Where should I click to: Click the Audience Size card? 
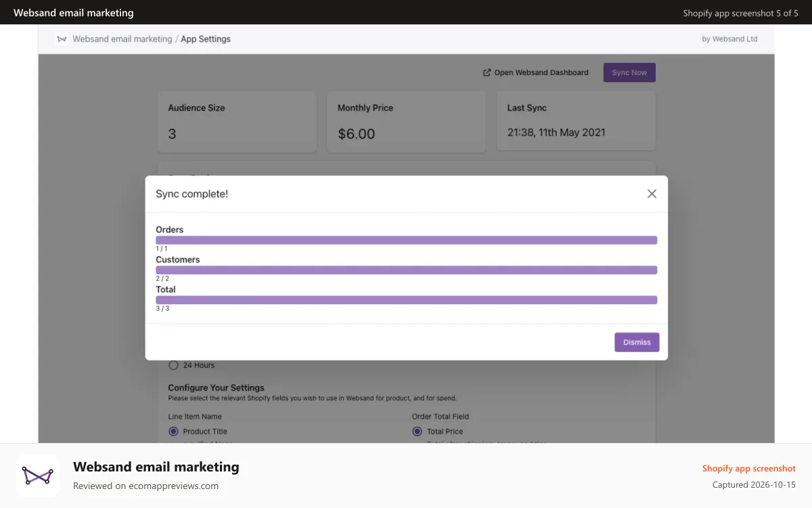point(237,122)
